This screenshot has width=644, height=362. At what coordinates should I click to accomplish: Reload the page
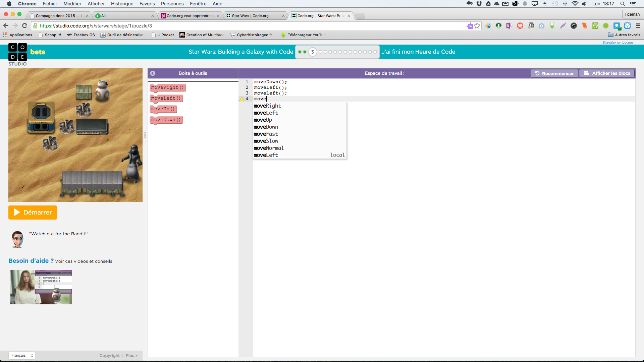point(24,25)
